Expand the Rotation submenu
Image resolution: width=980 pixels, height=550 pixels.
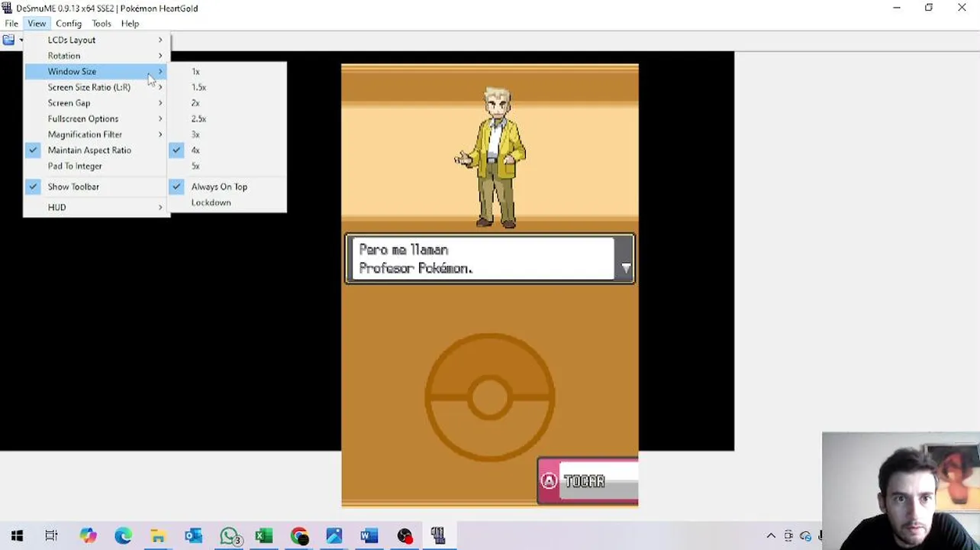coord(96,56)
